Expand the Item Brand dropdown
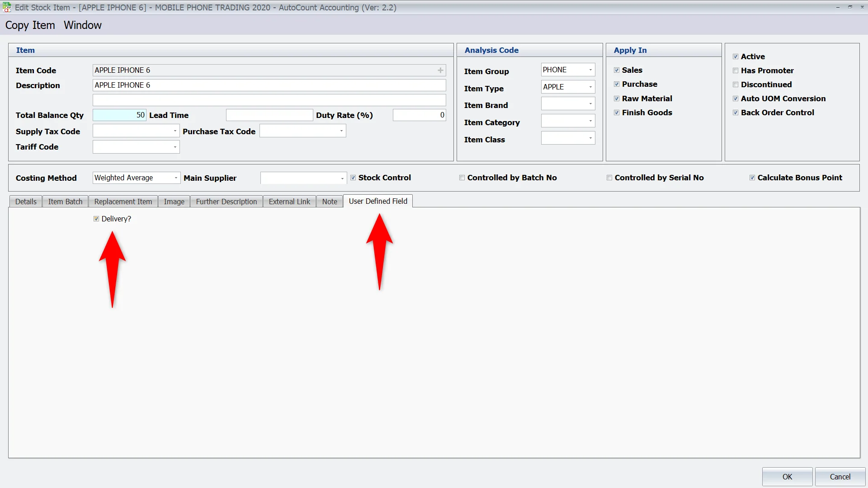 (590, 104)
